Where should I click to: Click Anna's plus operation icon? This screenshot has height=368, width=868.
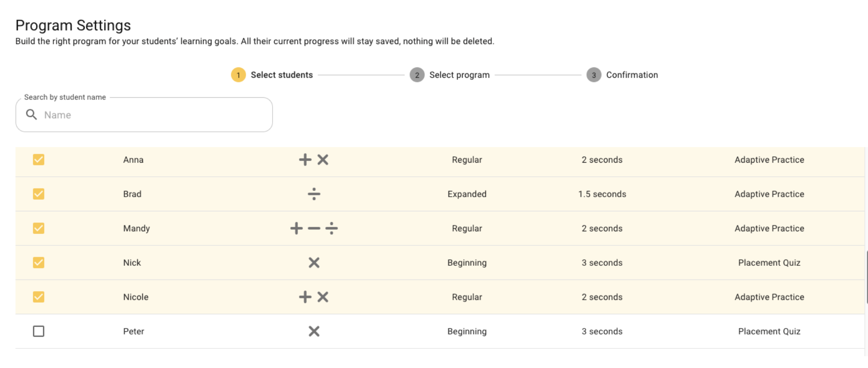(305, 160)
